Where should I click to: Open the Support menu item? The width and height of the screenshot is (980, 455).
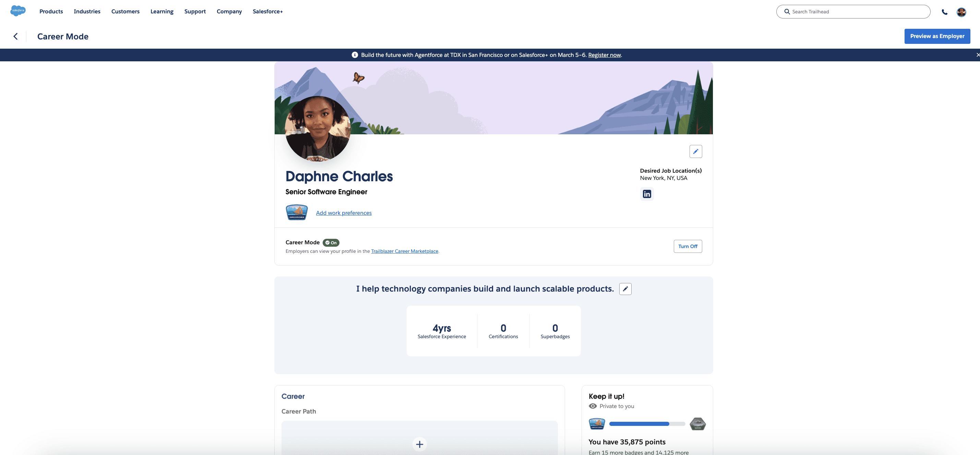[x=195, y=11]
